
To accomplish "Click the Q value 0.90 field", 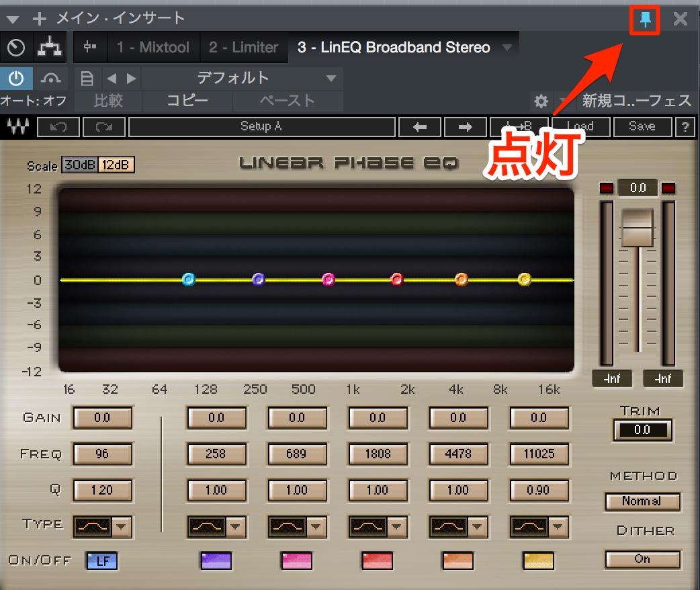I will coord(539,491).
